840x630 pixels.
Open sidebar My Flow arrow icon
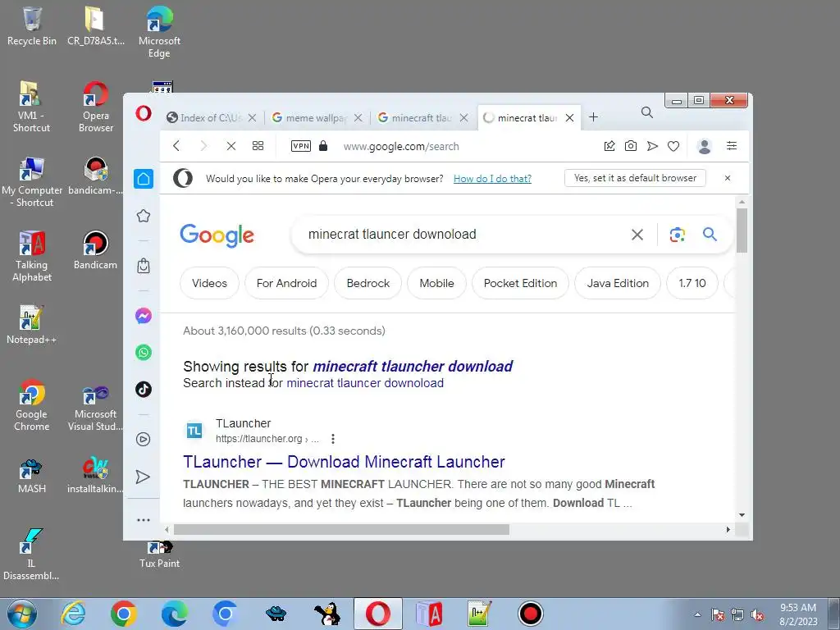[x=143, y=477]
